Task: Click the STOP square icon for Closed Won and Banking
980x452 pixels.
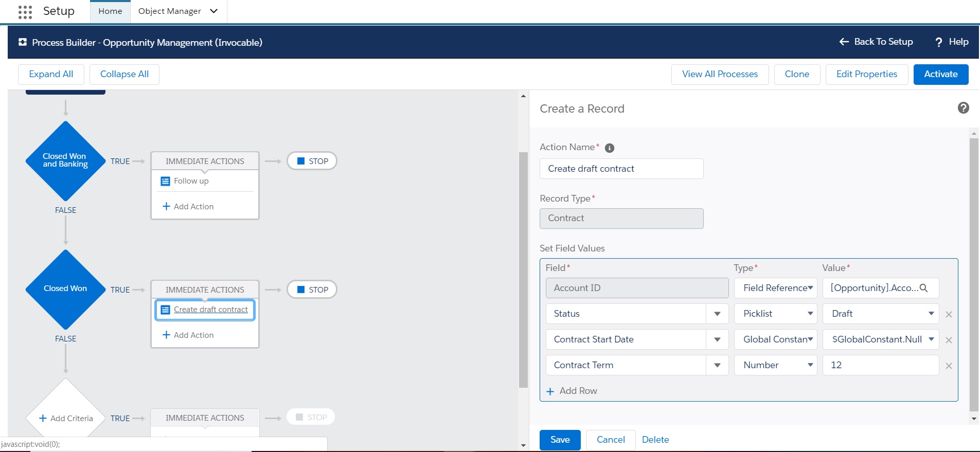Action: (301, 161)
